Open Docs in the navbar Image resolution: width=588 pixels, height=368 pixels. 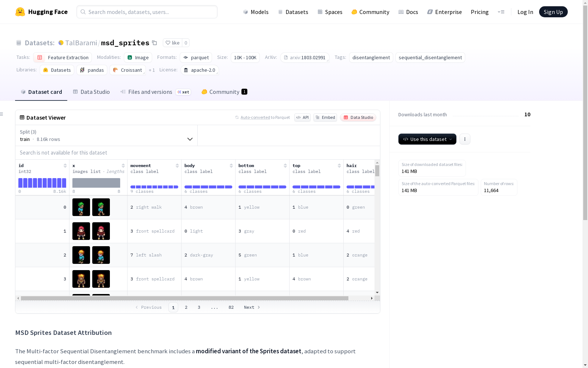coord(408,12)
